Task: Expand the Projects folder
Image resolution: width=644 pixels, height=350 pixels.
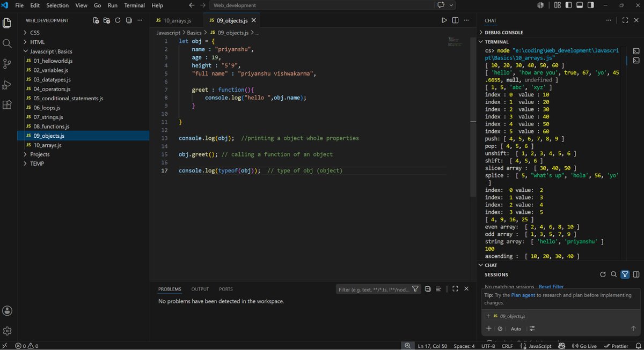Action: click(x=40, y=154)
